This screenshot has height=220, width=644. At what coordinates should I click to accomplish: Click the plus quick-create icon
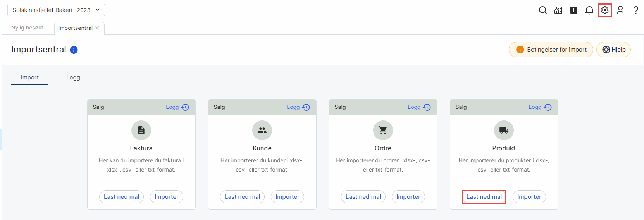tap(574, 10)
